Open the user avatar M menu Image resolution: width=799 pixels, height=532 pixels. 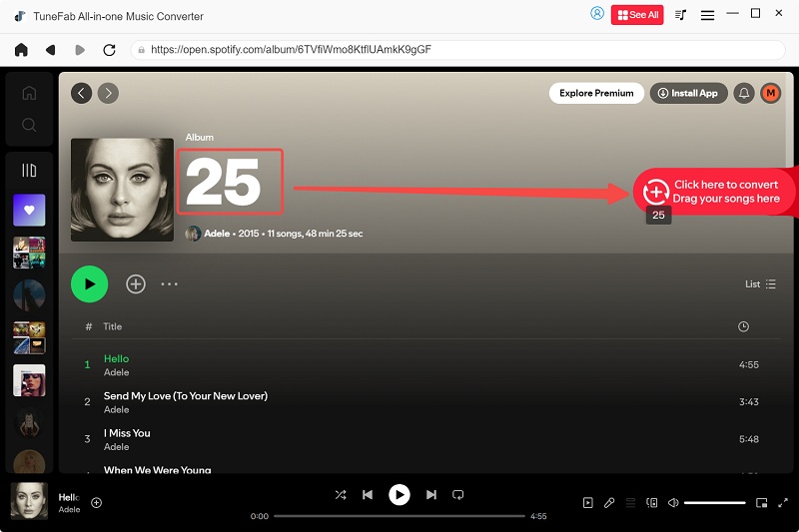770,93
